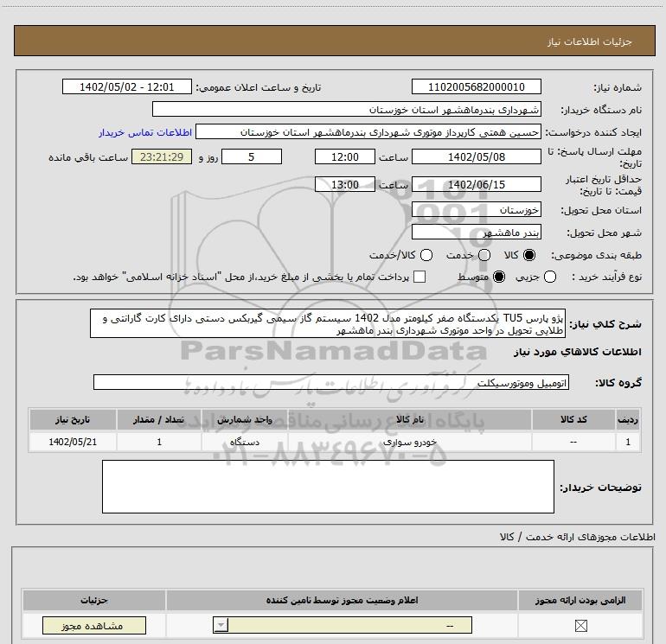Click the توضیحات خریدار text area
Screen dimensions: 666x644
click(328, 487)
